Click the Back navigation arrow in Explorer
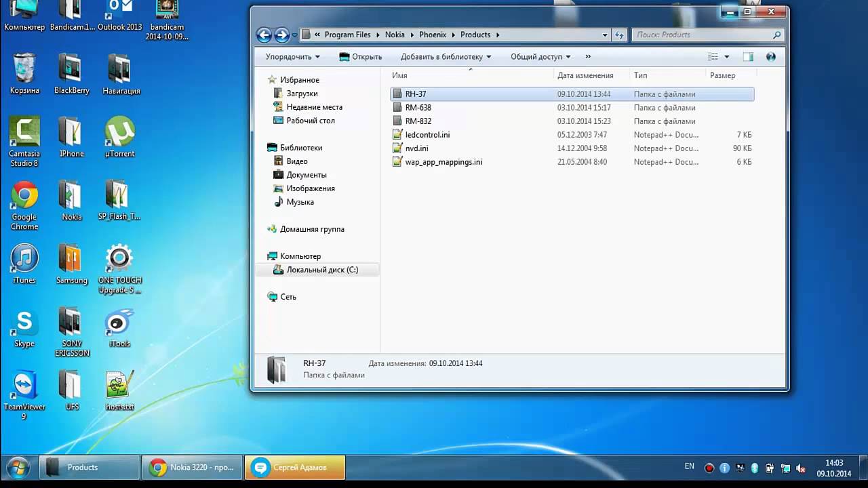 tap(264, 35)
